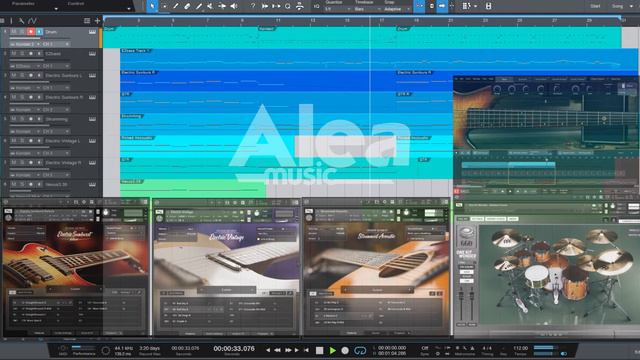
Task: Click the transport Record button
Action: pyautogui.click(x=345, y=350)
